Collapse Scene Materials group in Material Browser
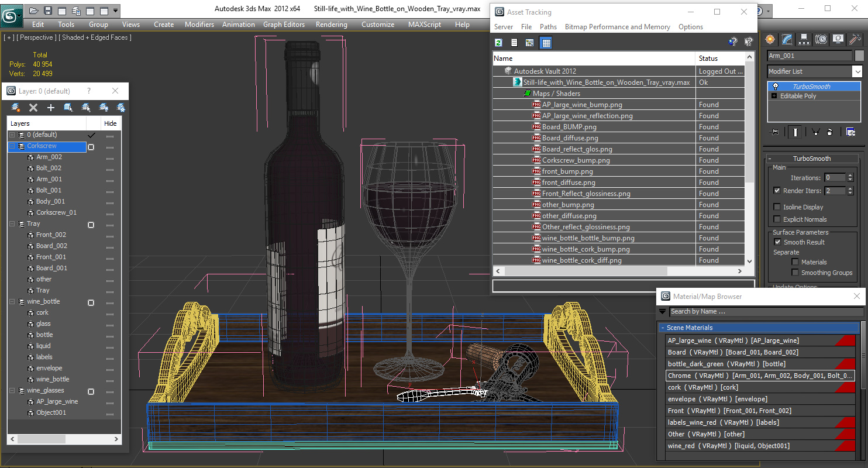This screenshot has height=468, width=868. [x=663, y=328]
